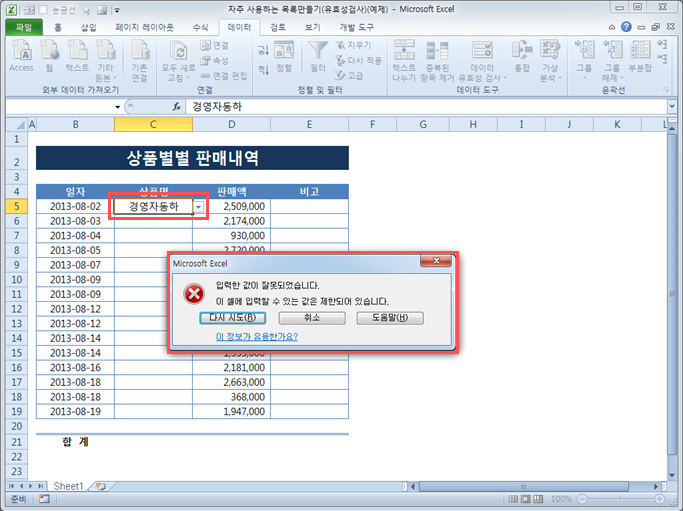Switch to the Home (홈) tab
The image size is (683, 511).
(57, 27)
